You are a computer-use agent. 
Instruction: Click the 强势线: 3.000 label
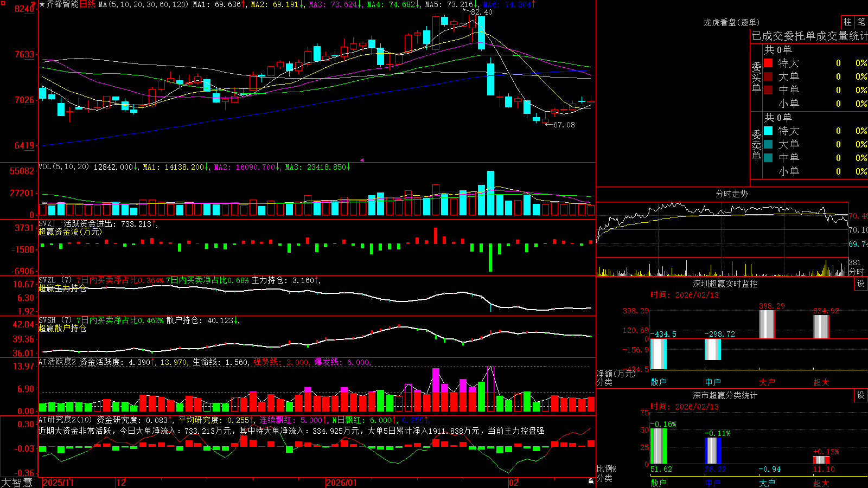point(282,362)
